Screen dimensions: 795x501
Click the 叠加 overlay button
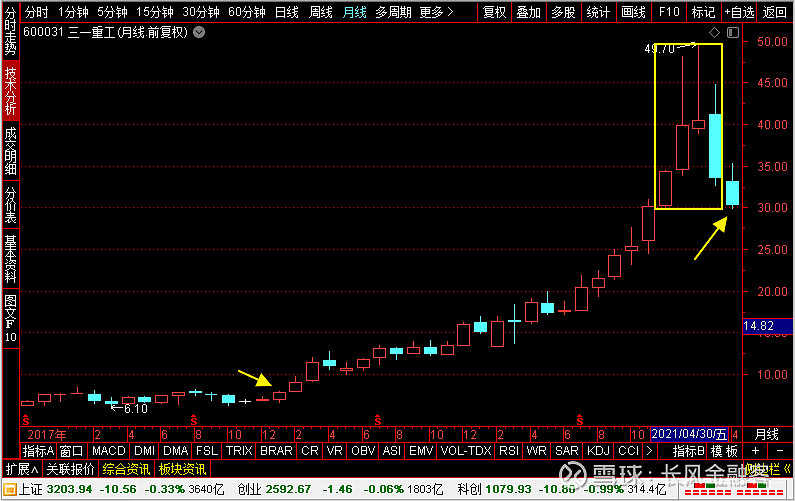point(529,12)
